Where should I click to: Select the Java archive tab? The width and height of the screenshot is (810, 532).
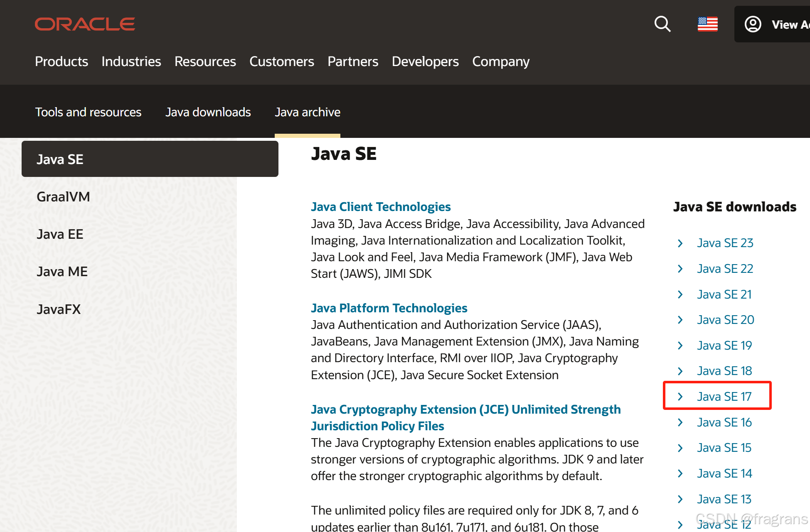[307, 112]
